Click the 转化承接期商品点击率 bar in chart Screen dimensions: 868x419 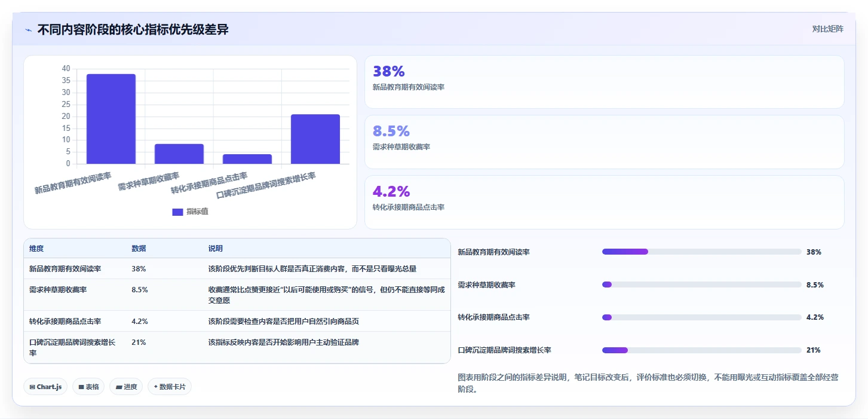[247, 159]
